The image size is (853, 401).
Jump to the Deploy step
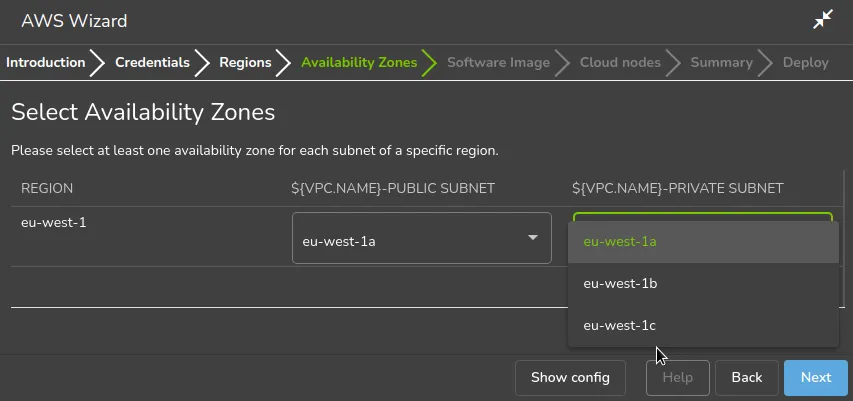pos(806,63)
